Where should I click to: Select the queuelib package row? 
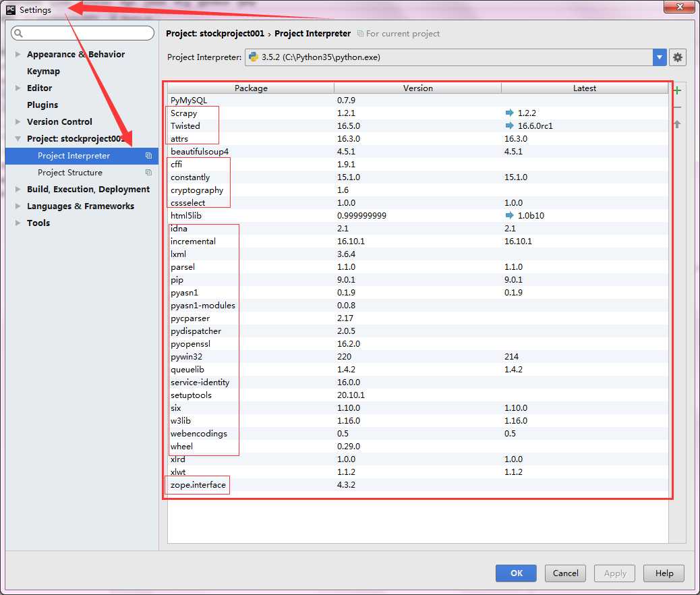(x=418, y=370)
